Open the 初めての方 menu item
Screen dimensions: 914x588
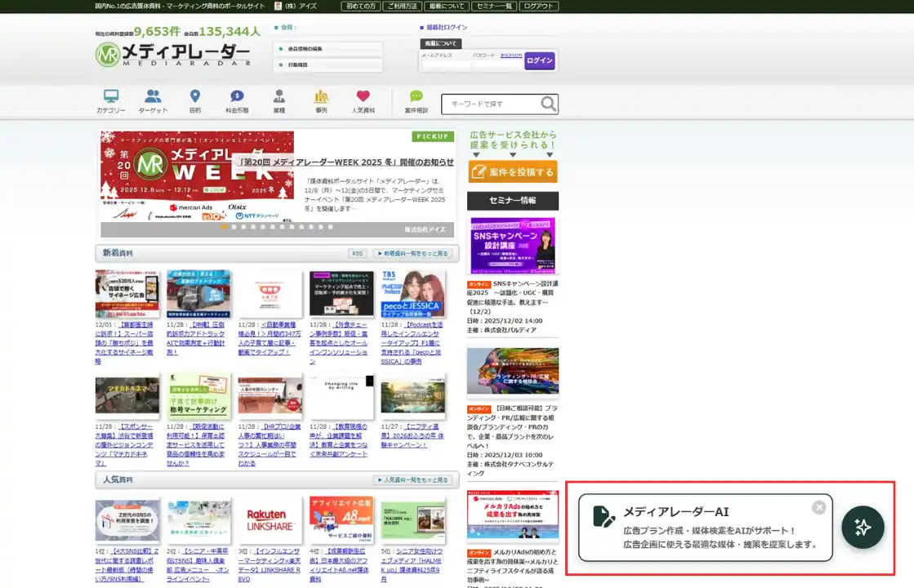(x=360, y=6)
